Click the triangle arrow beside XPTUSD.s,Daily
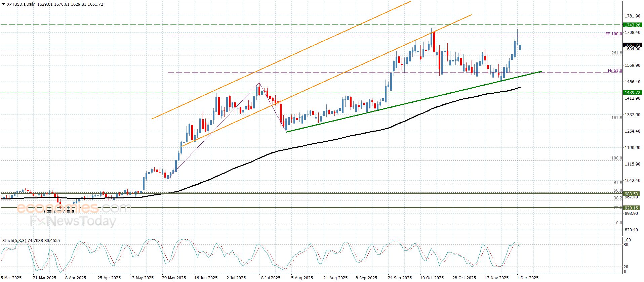The image size is (644, 282). [x=4, y=4]
